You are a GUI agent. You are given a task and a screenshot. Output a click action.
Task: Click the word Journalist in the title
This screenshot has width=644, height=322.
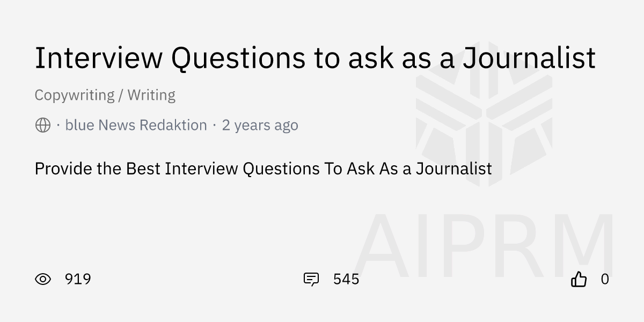coord(529,57)
